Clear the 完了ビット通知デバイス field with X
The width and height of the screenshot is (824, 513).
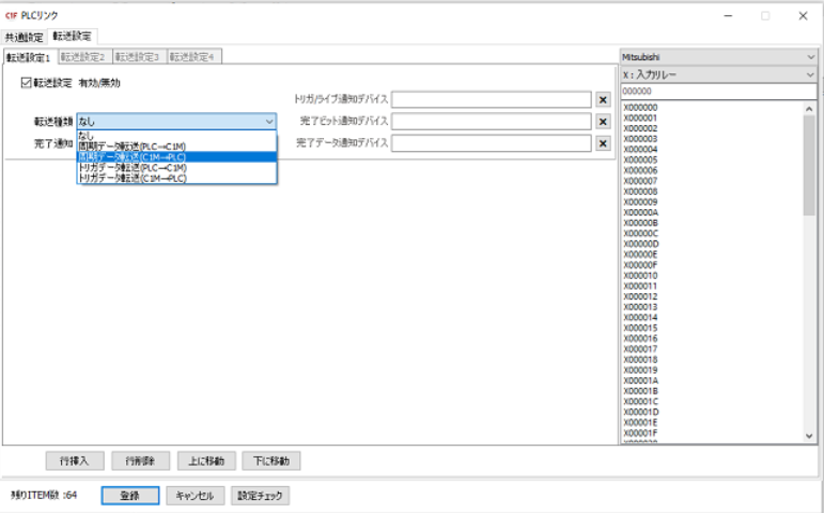[603, 122]
